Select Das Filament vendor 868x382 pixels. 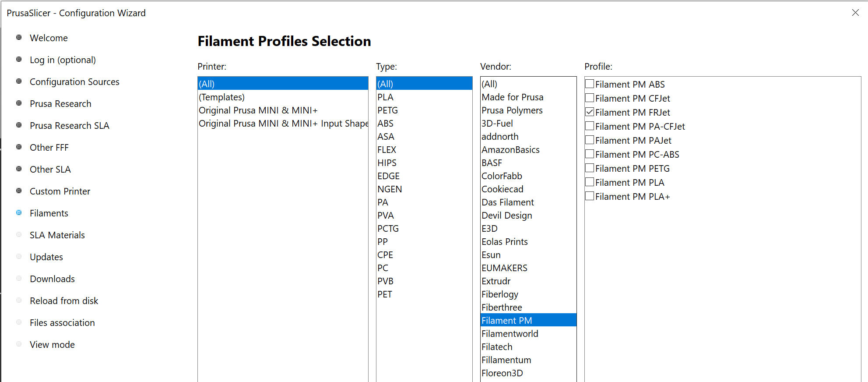pyautogui.click(x=528, y=202)
